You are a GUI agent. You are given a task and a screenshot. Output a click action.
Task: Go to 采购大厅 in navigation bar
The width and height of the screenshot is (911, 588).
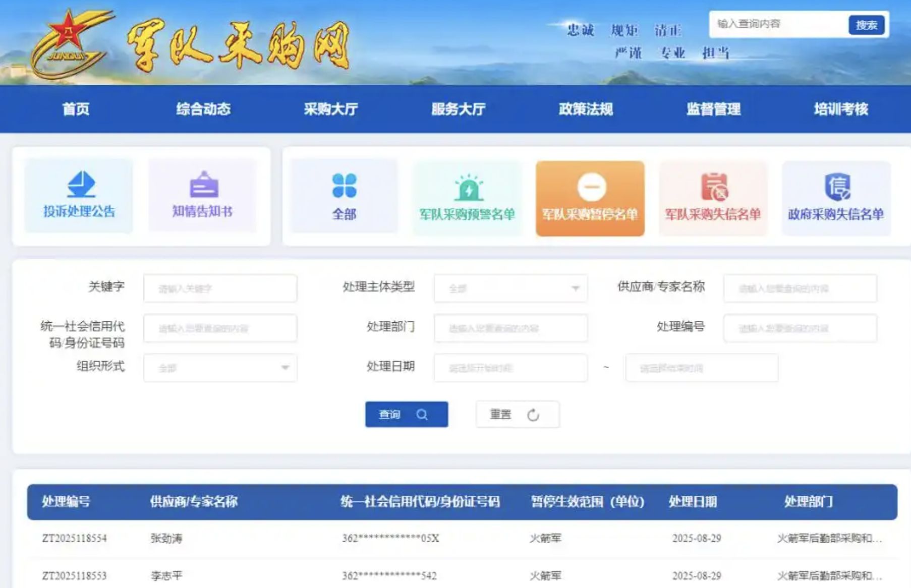331,109
